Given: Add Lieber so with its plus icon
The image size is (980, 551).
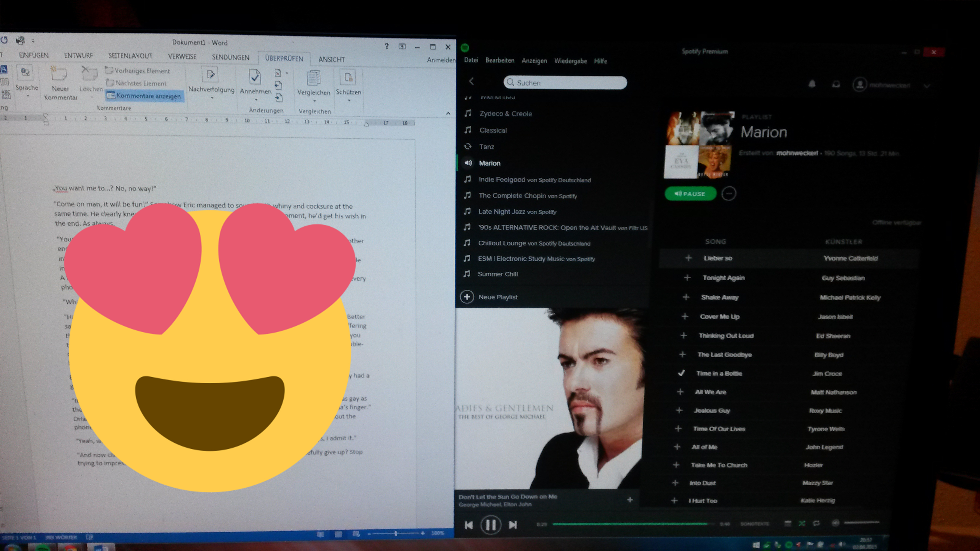Looking at the screenshot, I should pyautogui.click(x=688, y=258).
